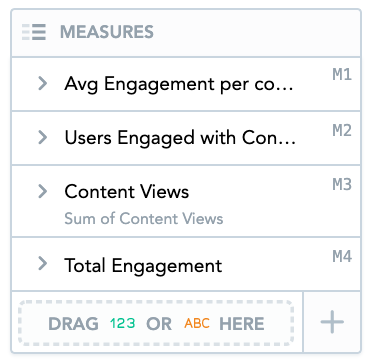Select the Content Views measure title
372x364 pixels.
pyautogui.click(x=127, y=192)
